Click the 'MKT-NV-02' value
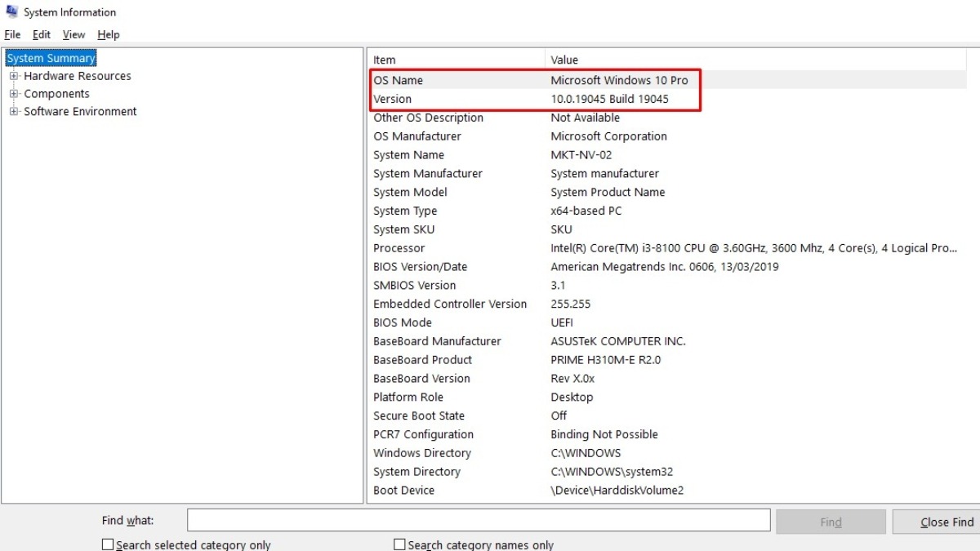 coord(581,155)
